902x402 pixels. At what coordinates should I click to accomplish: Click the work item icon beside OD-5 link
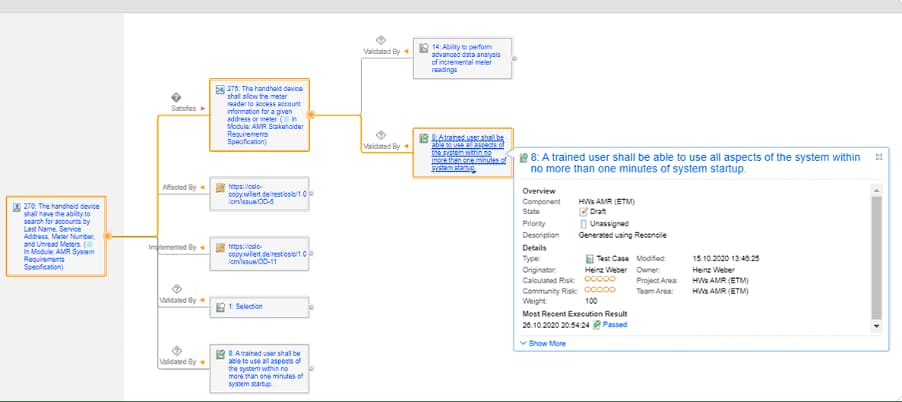click(x=220, y=187)
